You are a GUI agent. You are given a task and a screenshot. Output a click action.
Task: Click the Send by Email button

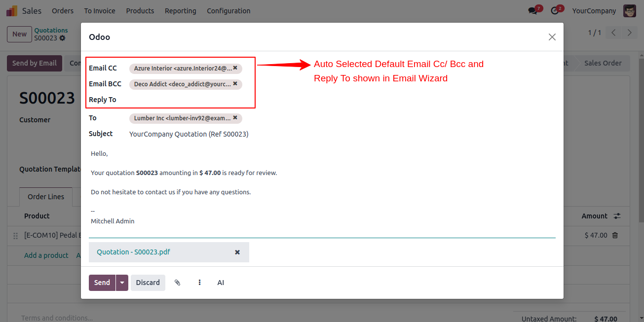35,63
